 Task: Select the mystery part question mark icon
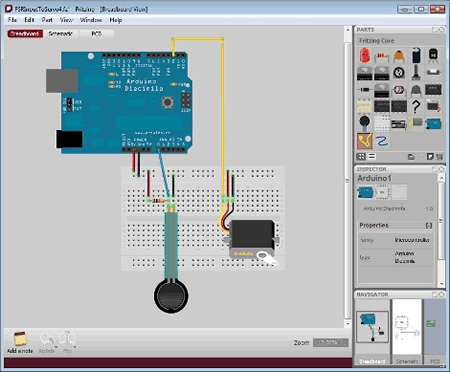[x=416, y=107]
